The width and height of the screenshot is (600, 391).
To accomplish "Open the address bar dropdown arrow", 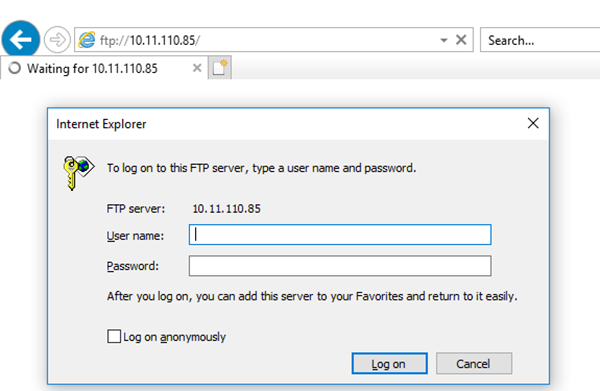I will pos(443,40).
